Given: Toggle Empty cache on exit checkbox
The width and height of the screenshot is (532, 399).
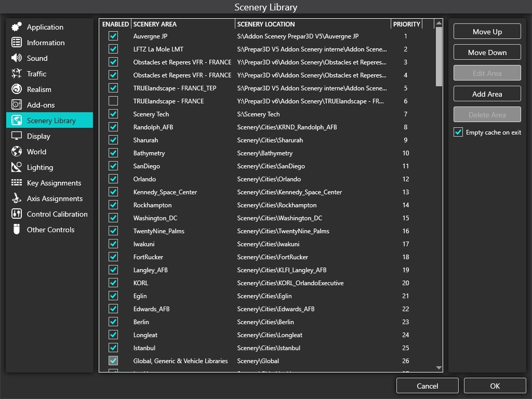Looking at the screenshot, I should pyautogui.click(x=458, y=132).
